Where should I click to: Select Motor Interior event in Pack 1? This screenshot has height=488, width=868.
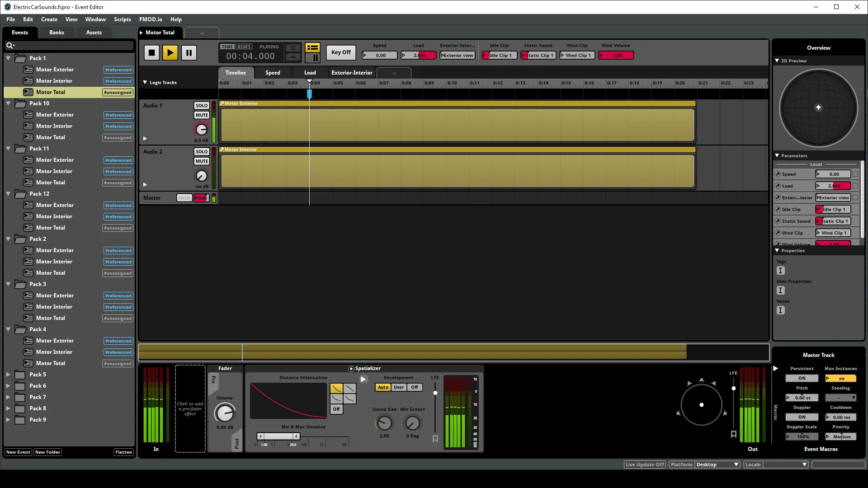[x=54, y=81]
